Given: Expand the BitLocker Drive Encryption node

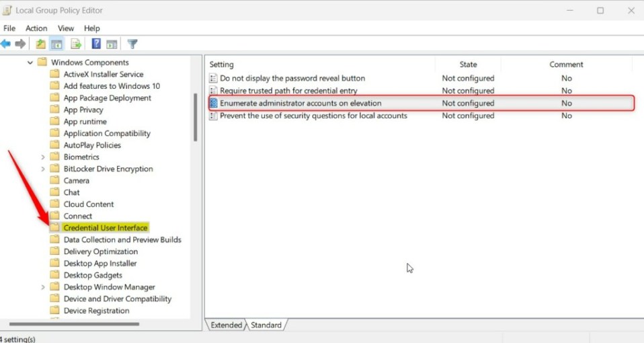Looking at the screenshot, I should click(x=43, y=169).
